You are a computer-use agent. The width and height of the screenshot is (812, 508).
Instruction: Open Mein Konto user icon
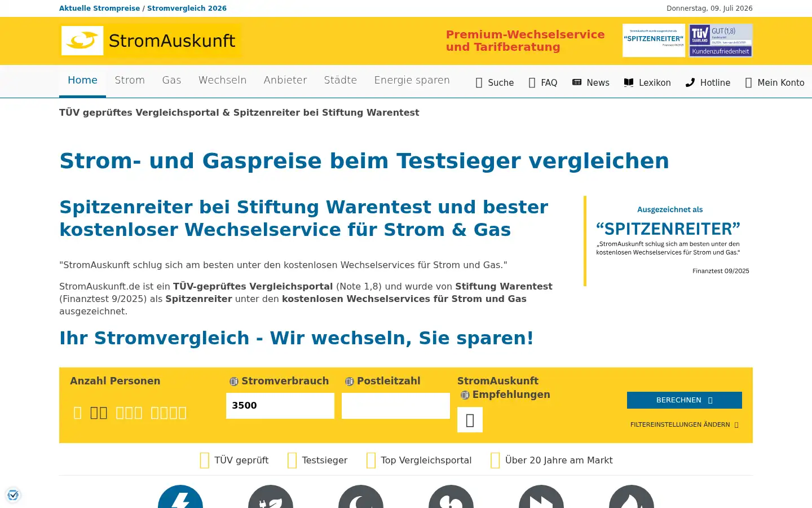click(748, 83)
